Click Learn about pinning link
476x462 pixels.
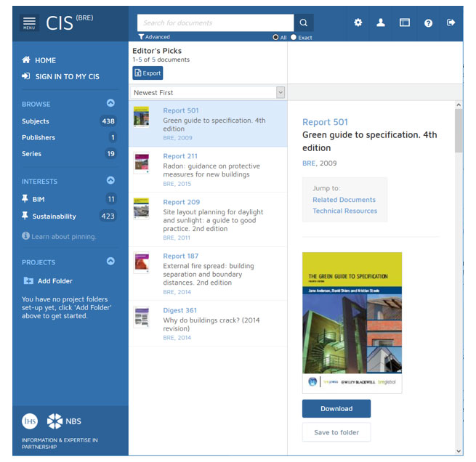pyautogui.click(x=64, y=237)
